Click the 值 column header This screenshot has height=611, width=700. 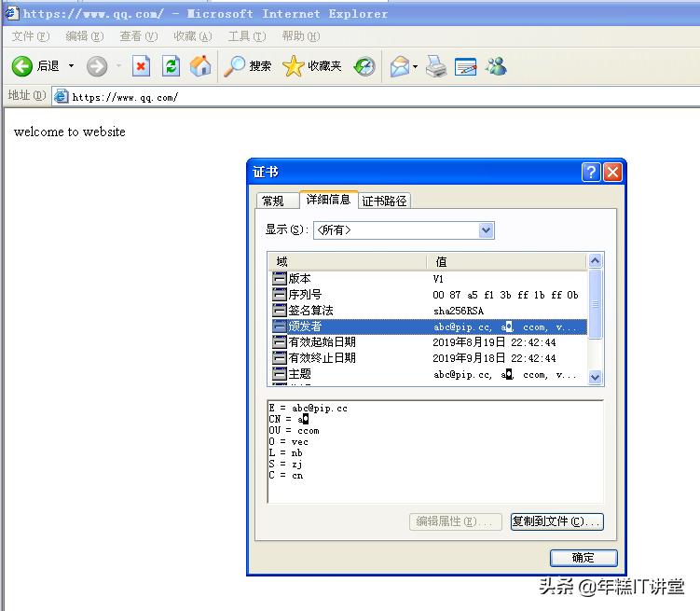tap(507, 262)
